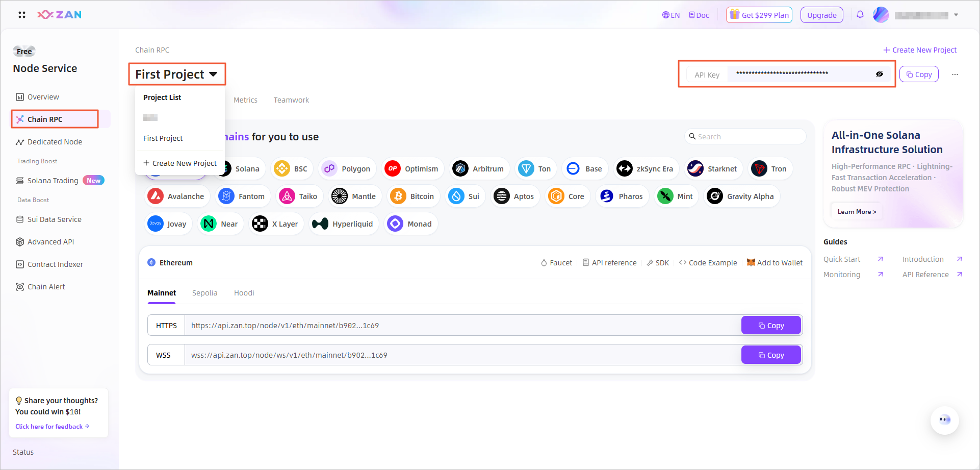The image size is (980, 470).
Task: Open Contract Indexer in the sidebar
Action: pyautogui.click(x=49, y=264)
